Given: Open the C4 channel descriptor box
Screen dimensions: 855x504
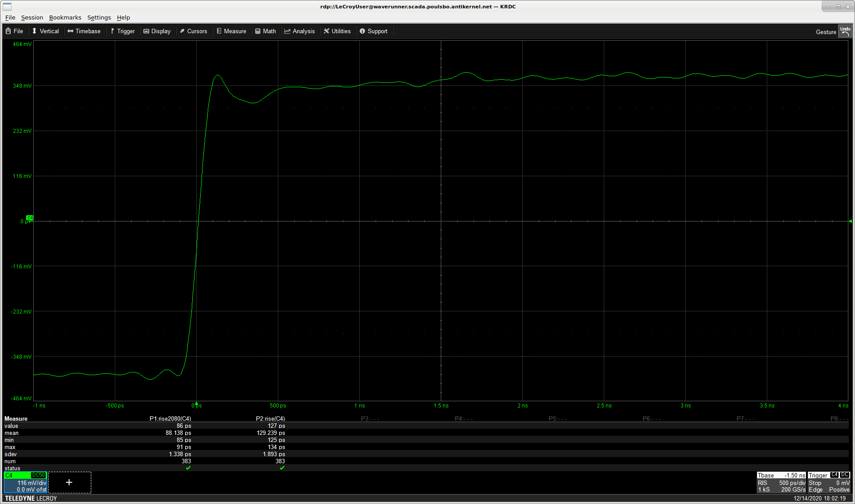Looking at the screenshot, I should (x=25, y=482).
